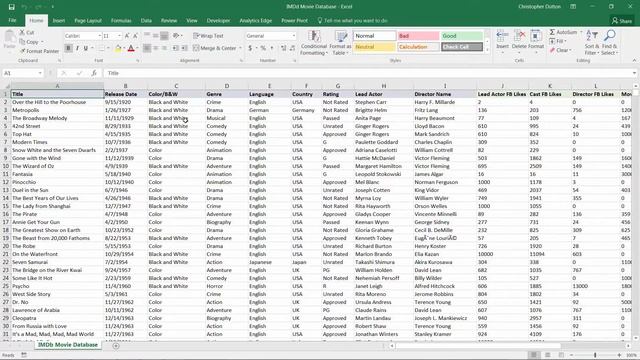This screenshot has height=360, width=640.
Task: Click the Format Painter brush icon
Action: point(22,51)
